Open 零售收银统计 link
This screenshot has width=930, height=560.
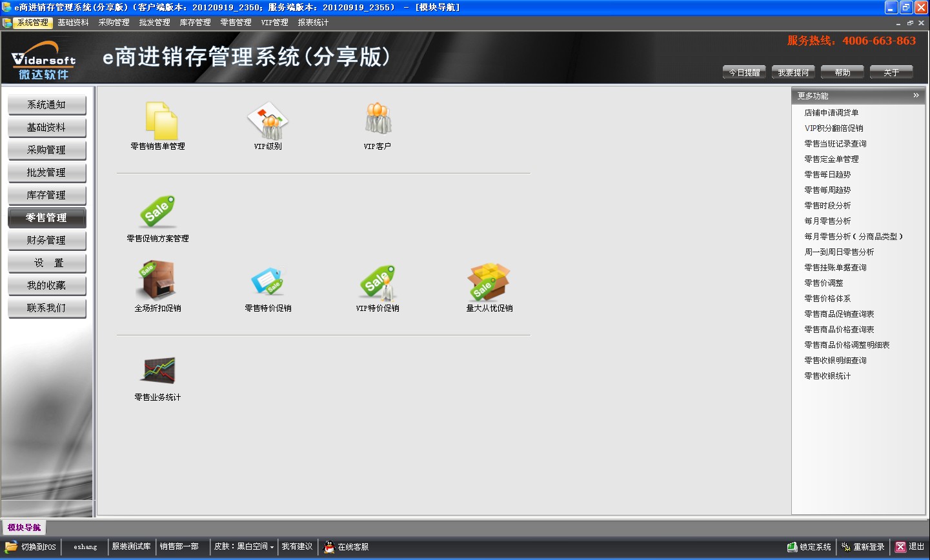pos(827,376)
